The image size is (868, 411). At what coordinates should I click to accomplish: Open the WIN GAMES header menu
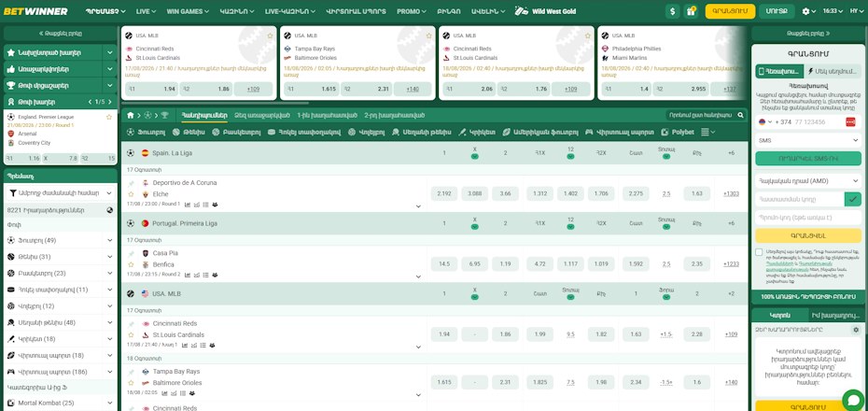[188, 11]
